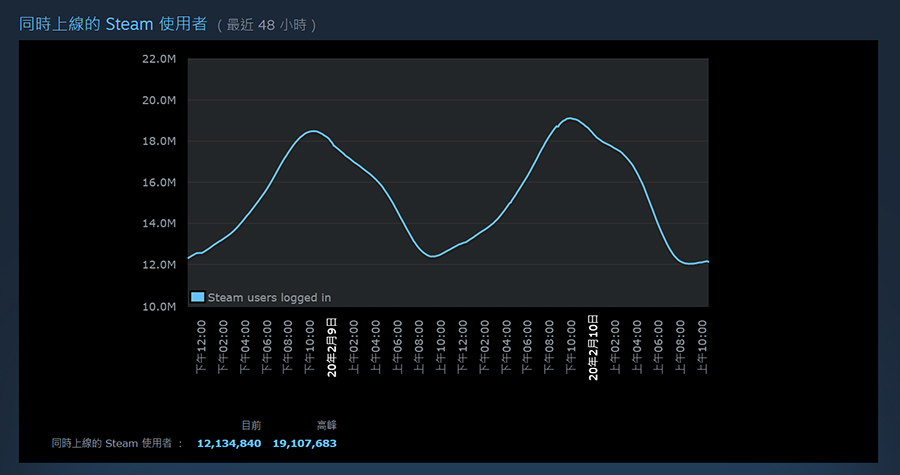This screenshot has height=475, width=900.
Task: Click the '目前' column header
Action: (251, 425)
